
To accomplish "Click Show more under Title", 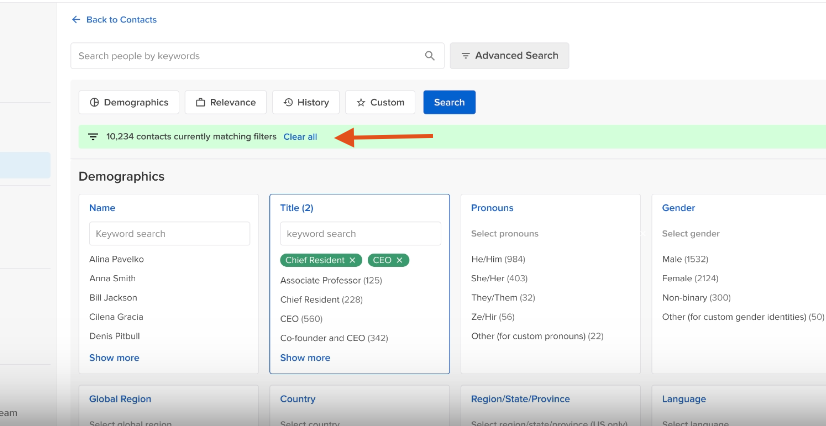I will pos(305,358).
